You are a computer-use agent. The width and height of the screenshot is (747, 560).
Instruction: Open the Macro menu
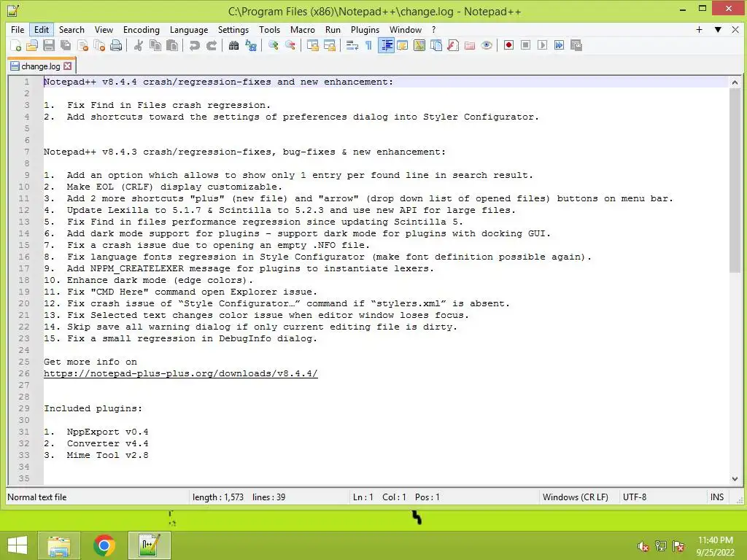coord(303,29)
